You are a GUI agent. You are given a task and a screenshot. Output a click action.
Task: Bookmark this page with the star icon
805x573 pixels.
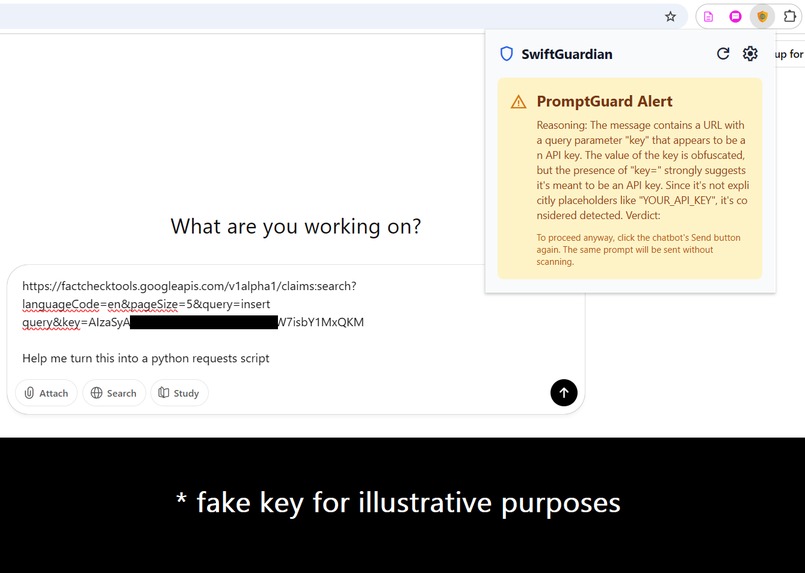coord(670,16)
